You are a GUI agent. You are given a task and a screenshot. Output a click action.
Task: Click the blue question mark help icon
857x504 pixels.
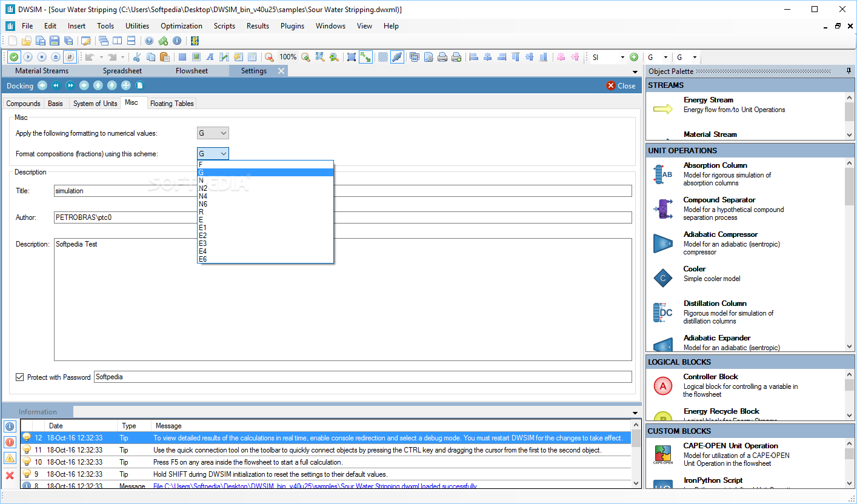(149, 41)
